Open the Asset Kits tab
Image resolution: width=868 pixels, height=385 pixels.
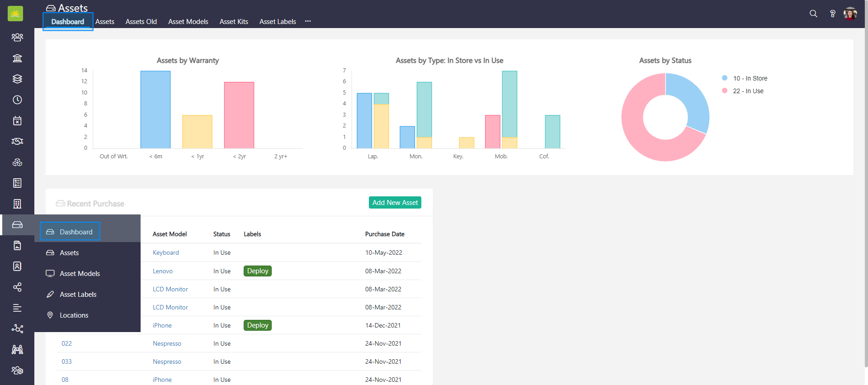[x=234, y=21]
